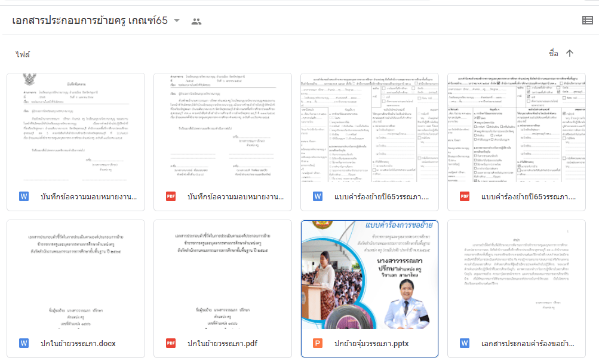The height and width of the screenshot is (364, 599).
Task: Expand the folder name dropdown arrow
Action: click(176, 21)
